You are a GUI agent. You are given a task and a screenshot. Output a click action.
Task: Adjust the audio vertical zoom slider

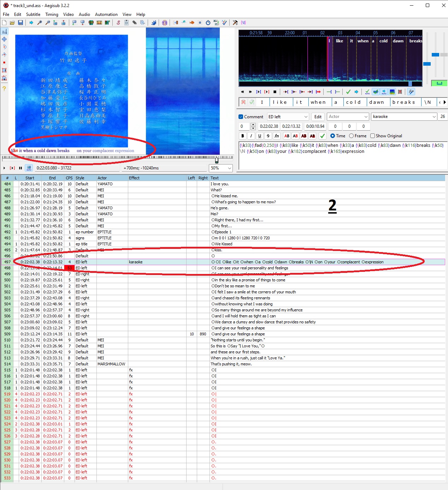[436, 55]
